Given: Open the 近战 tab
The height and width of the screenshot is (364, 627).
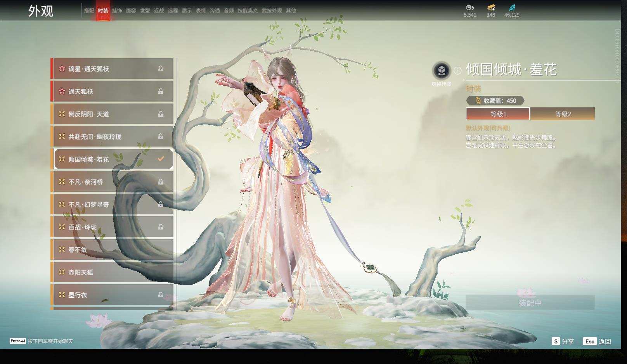Looking at the screenshot, I should pos(159,10).
